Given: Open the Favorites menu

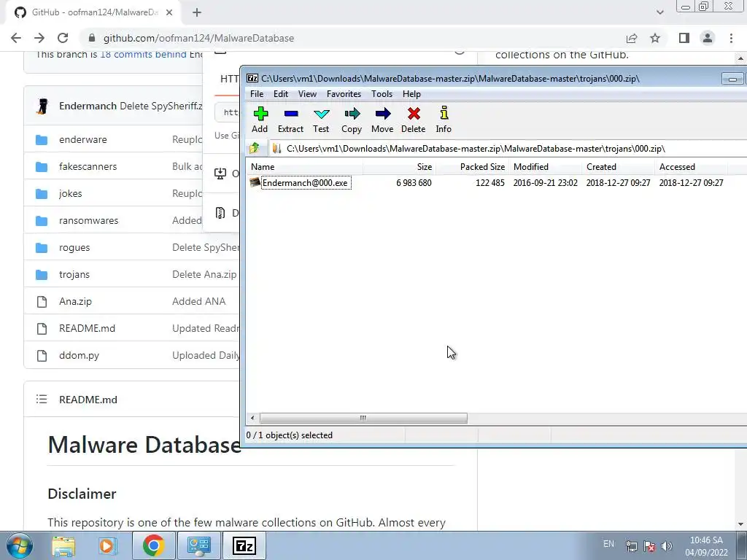Looking at the screenshot, I should pyautogui.click(x=344, y=94).
